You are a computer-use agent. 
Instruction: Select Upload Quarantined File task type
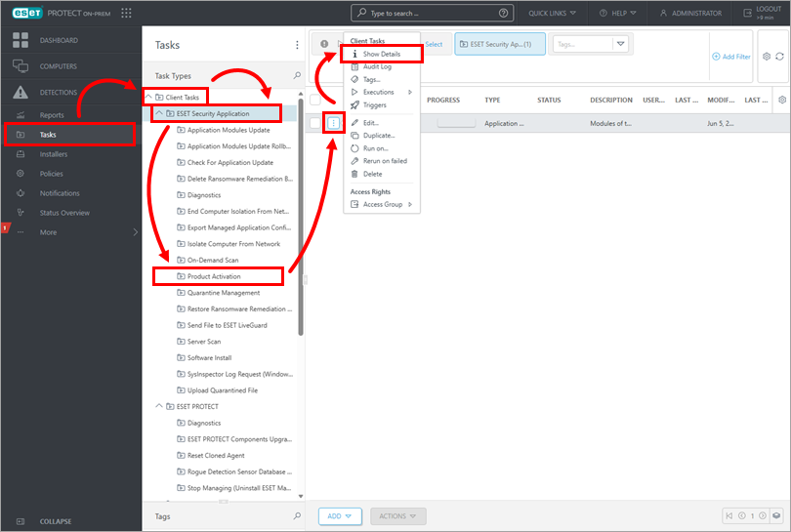pyautogui.click(x=223, y=390)
